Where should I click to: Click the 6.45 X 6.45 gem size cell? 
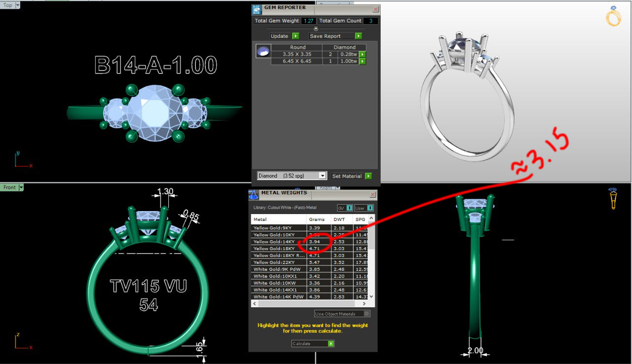(297, 61)
